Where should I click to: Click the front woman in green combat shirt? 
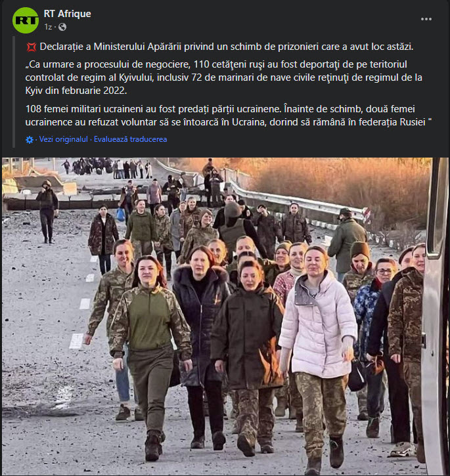(x=150, y=355)
